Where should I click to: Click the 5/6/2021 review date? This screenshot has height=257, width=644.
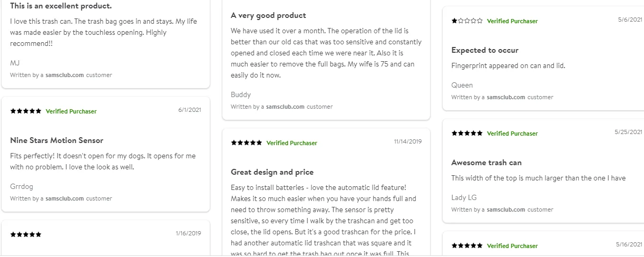point(630,20)
